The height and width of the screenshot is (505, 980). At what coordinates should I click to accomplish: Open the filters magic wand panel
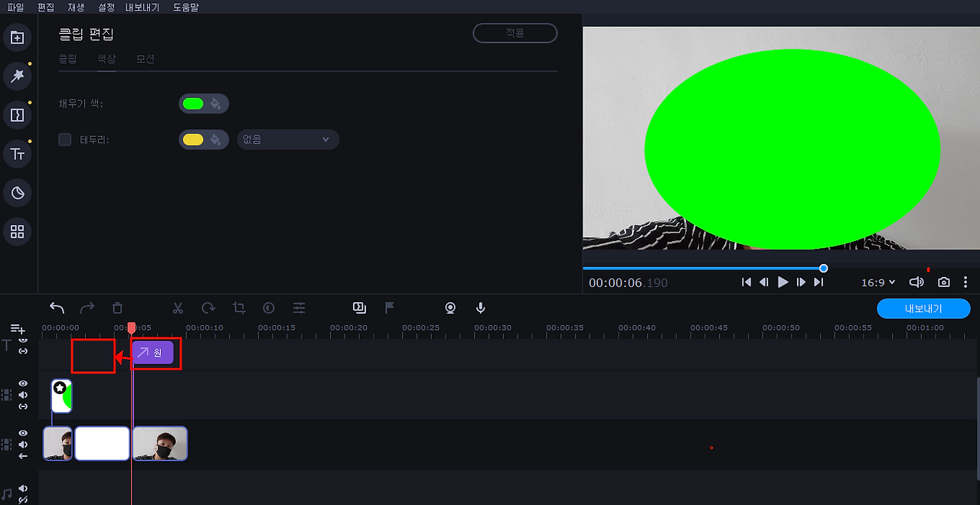18,76
